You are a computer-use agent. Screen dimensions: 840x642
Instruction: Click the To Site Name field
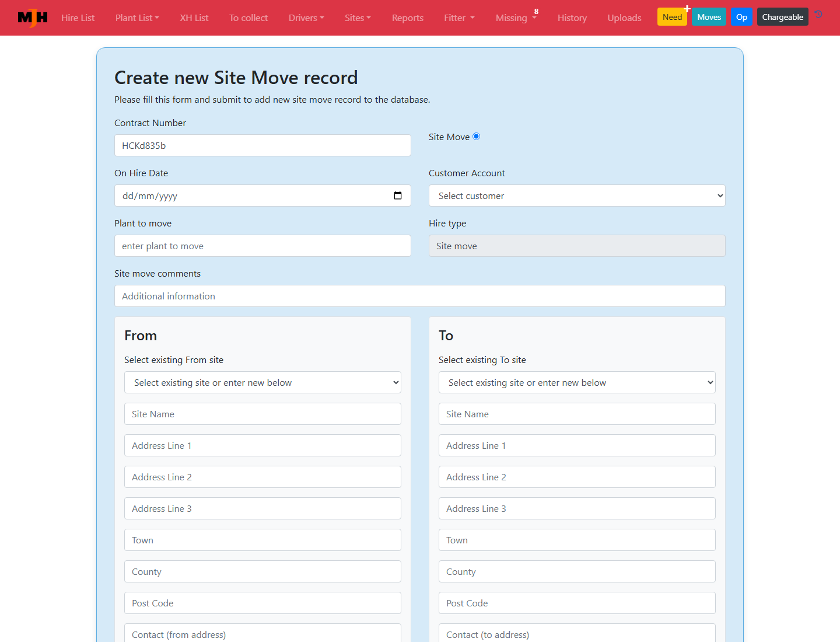click(577, 414)
